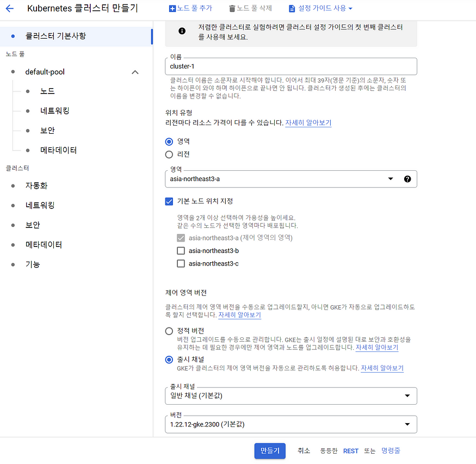The height and width of the screenshot is (464, 476).
Task: Click 자세히 알아보기 link in 정적 버전 description
Action: (377, 348)
